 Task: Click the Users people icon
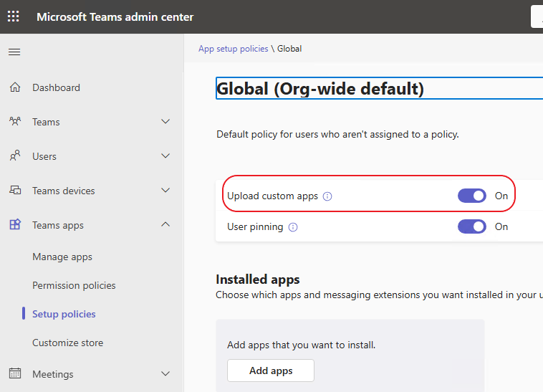(15, 156)
